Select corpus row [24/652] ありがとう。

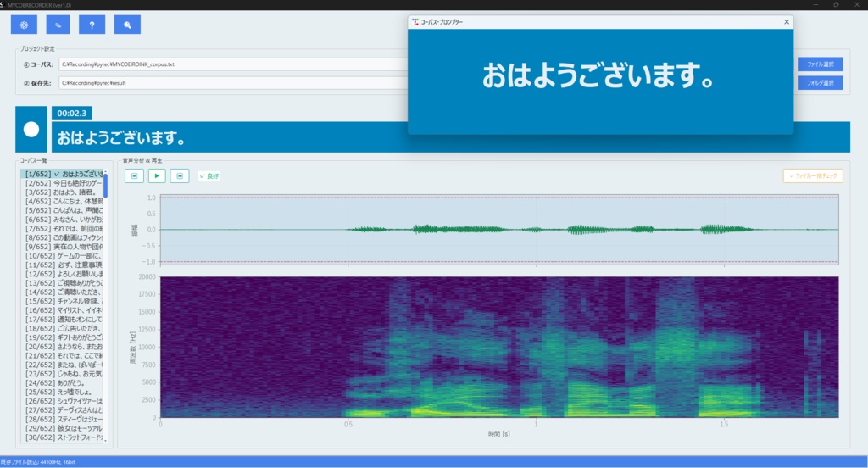[62, 382]
